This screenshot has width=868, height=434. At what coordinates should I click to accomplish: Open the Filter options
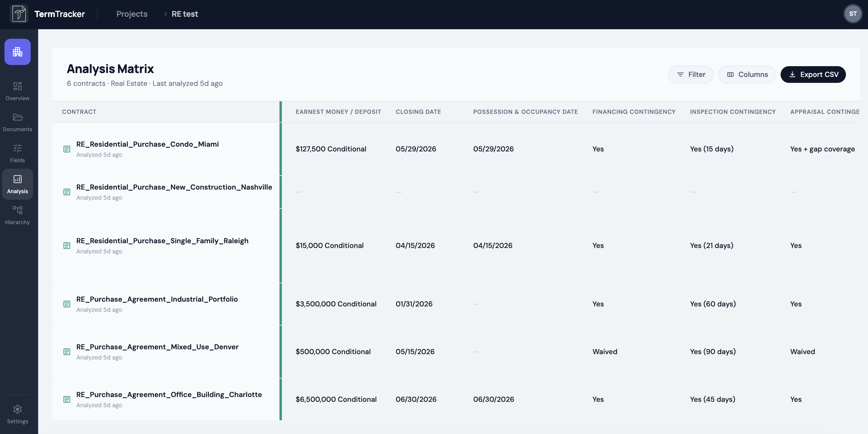(691, 74)
